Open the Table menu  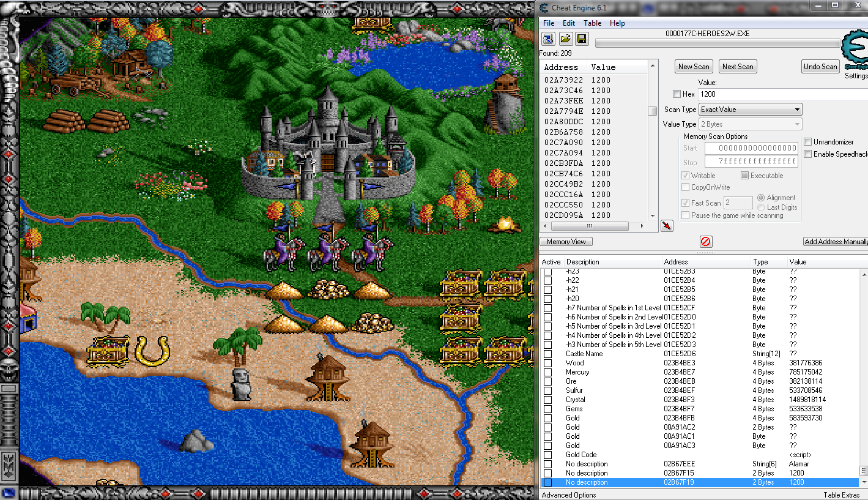tap(592, 23)
